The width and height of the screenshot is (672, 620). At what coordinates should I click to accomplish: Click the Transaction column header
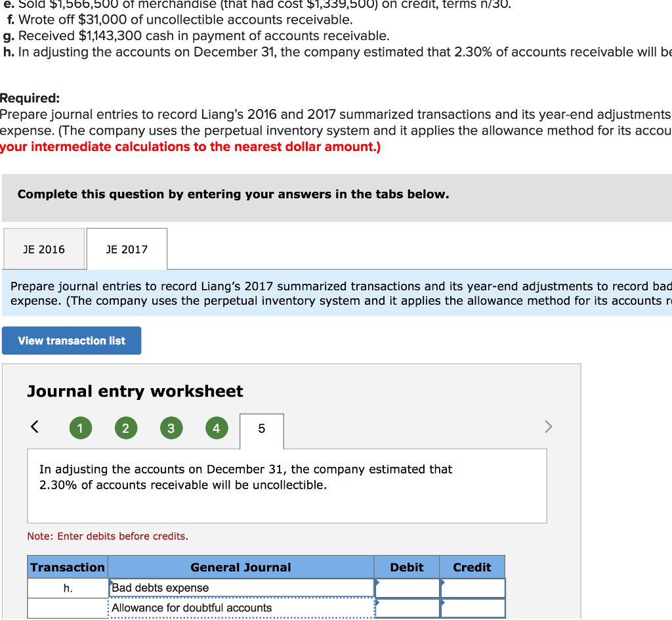coord(68,567)
